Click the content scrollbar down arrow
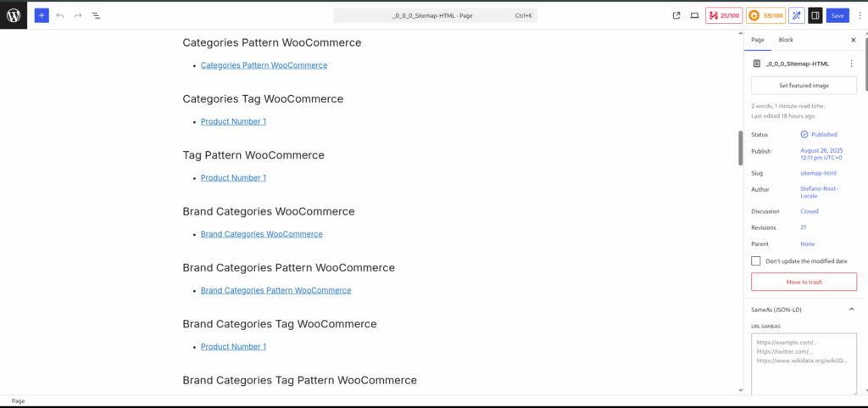This screenshot has width=868, height=408. click(740, 390)
